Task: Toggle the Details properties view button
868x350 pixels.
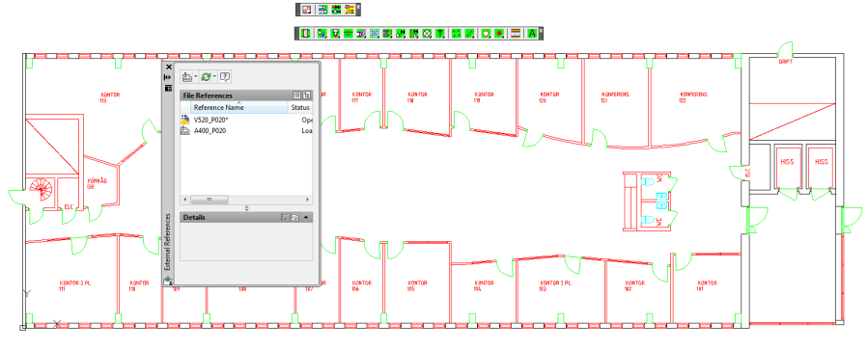Action: pyautogui.click(x=286, y=217)
